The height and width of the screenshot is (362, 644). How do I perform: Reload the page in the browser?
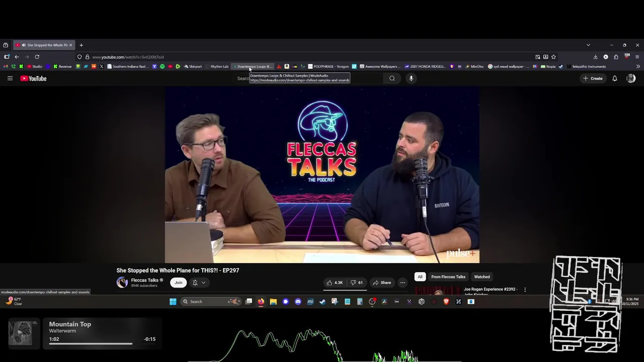(37, 57)
